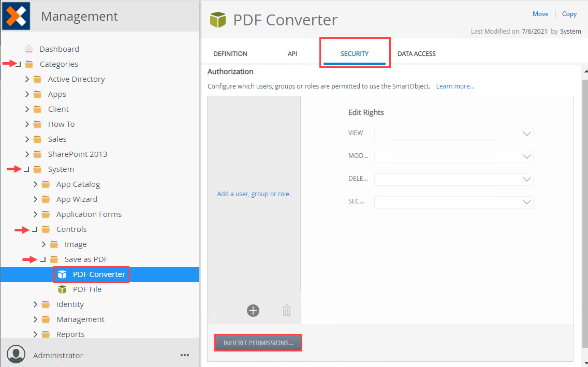Click the Application Forms folder icon
Screen dimensions: 588x367
click(46, 214)
